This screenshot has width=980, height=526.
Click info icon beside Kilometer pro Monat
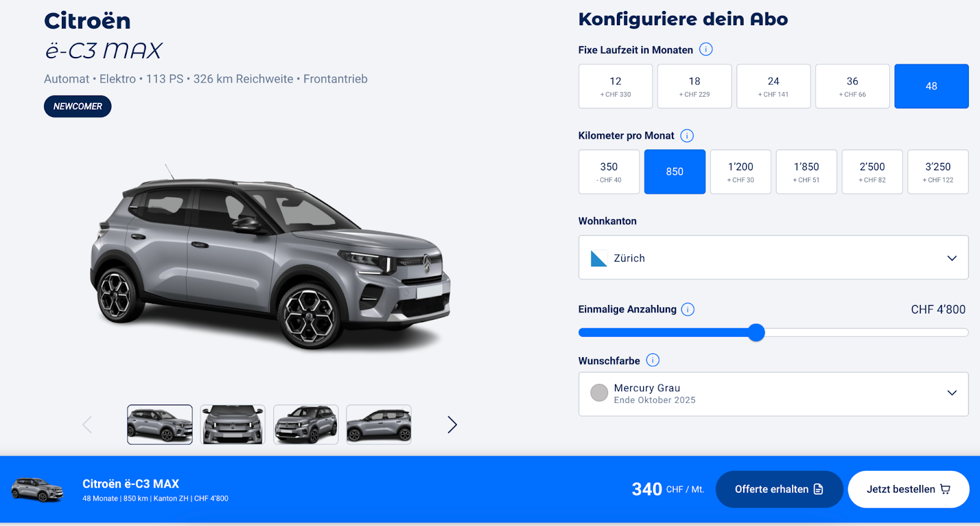pos(687,136)
